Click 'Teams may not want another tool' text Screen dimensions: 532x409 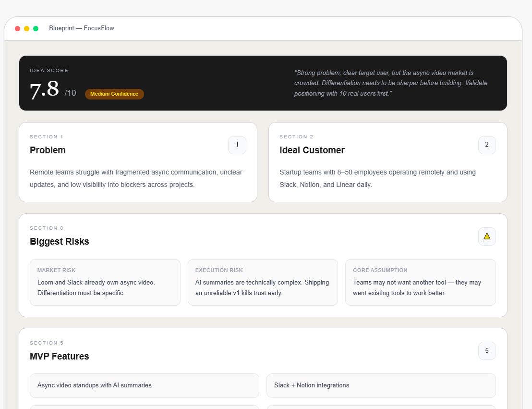tap(417, 288)
